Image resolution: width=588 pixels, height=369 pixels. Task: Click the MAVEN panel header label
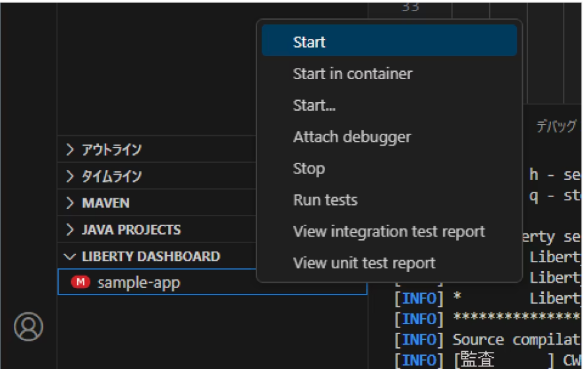[105, 203]
